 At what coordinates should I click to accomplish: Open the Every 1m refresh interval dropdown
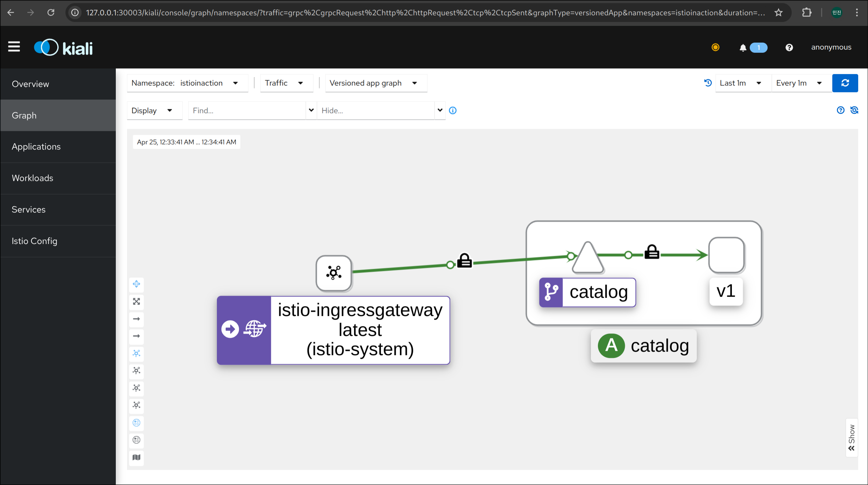pyautogui.click(x=802, y=83)
